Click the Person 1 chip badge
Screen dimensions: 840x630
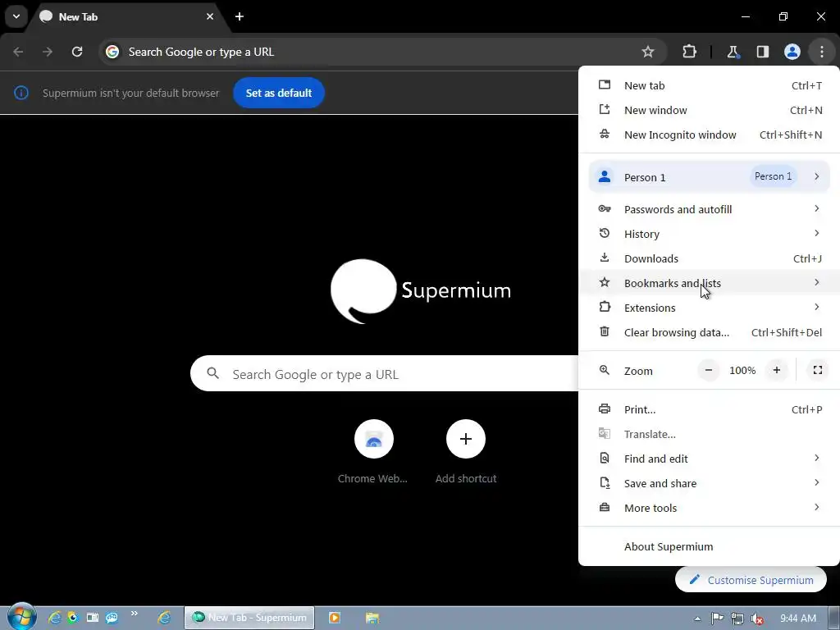[x=773, y=176]
